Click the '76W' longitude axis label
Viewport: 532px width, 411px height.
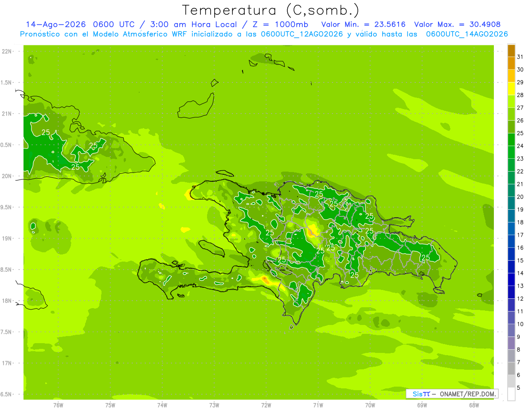[58, 405]
